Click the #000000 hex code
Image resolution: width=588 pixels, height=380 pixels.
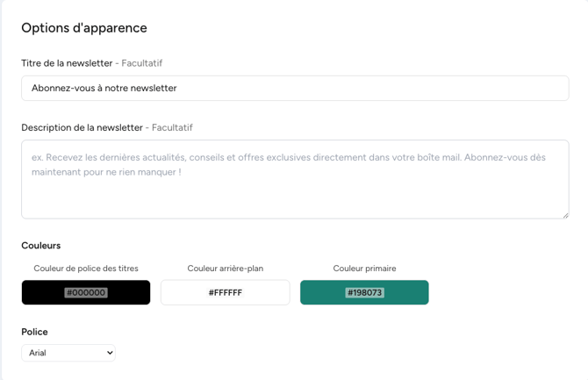click(86, 292)
